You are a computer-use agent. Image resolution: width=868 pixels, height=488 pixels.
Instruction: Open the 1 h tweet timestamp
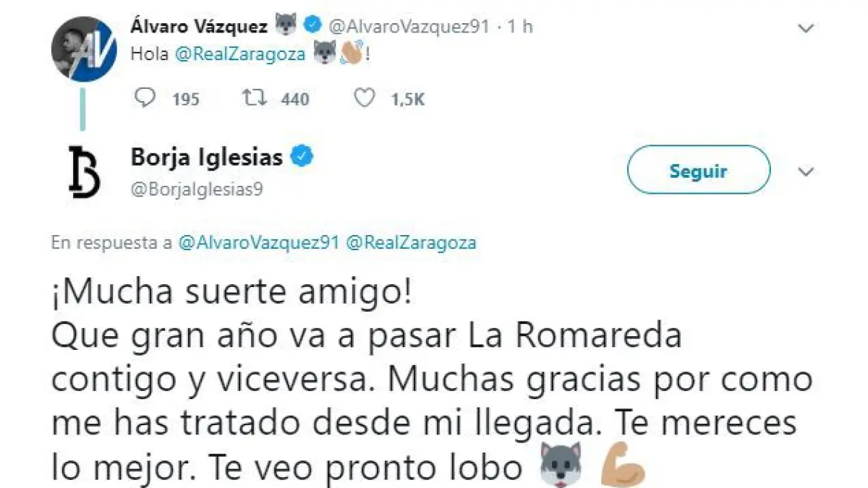point(520,27)
